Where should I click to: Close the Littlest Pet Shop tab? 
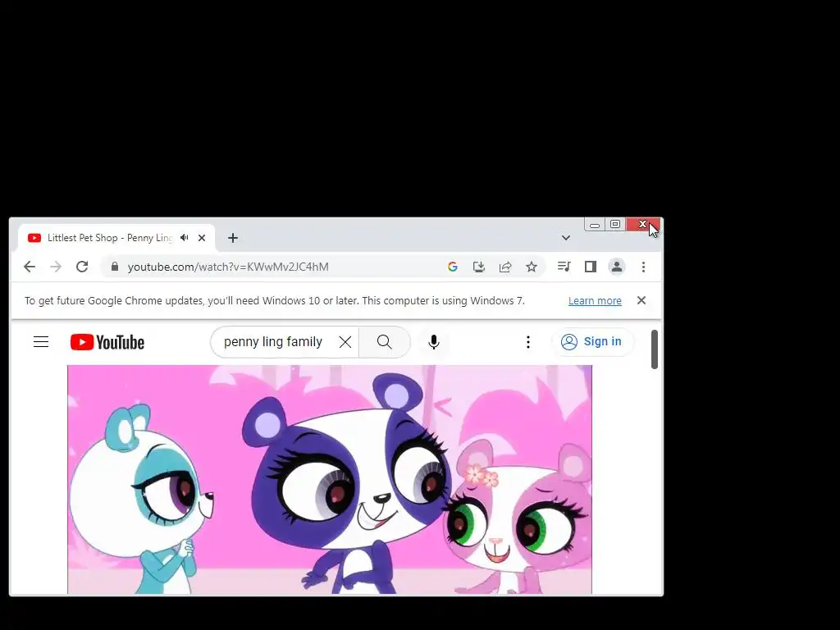point(202,238)
